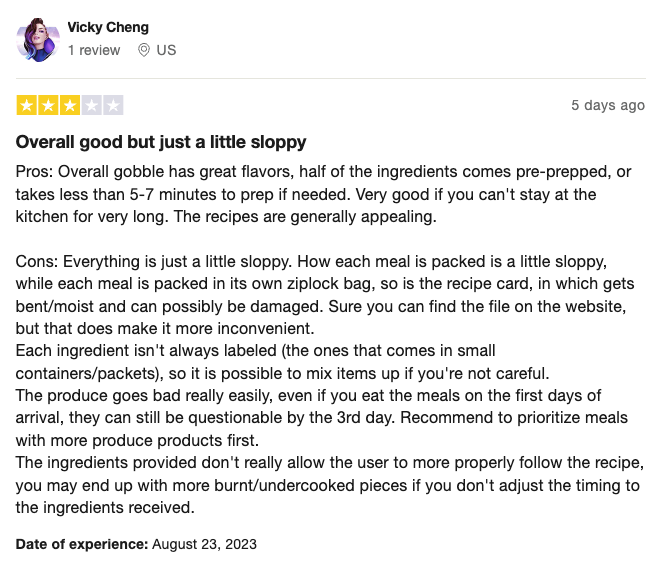664x566 pixels.
Task: Click the location pin icon next to US
Action: point(144,50)
